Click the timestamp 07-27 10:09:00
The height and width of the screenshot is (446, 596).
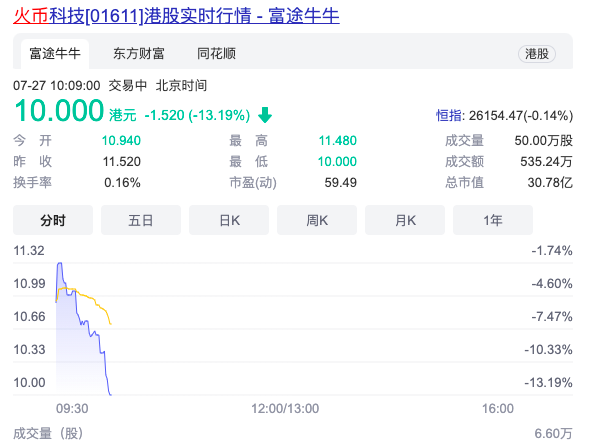tap(57, 86)
